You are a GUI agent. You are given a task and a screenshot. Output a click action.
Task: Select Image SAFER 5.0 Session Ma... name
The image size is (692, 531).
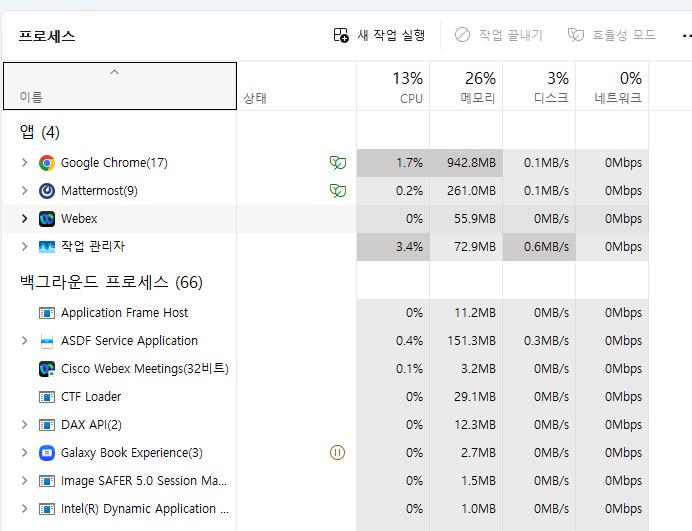coord(144,481)
